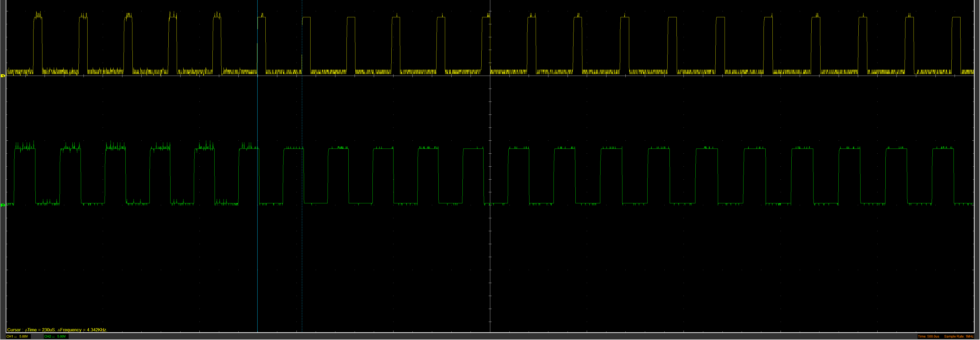Click the green channel 2 ground marker

click(x=3, y=205)
